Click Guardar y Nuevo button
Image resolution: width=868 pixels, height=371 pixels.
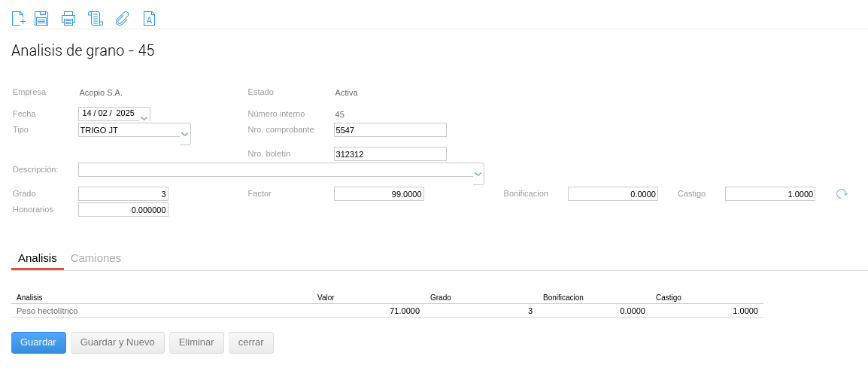(117, 342)
